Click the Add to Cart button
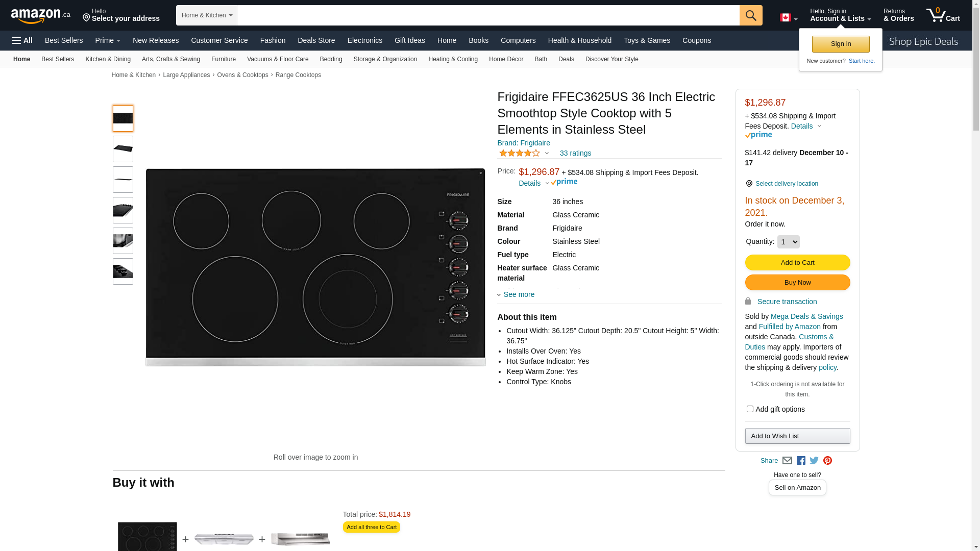The image size is (980, 551). coord(797,263)
